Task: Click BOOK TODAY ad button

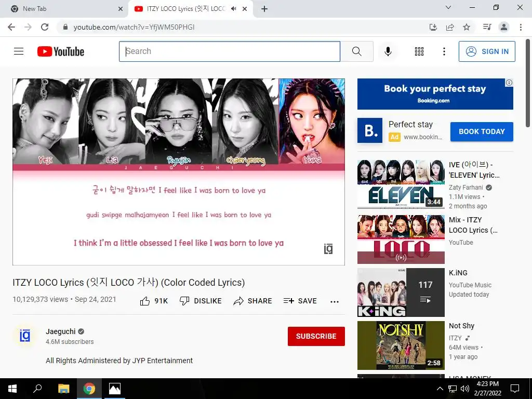Action: click(482, 131)
